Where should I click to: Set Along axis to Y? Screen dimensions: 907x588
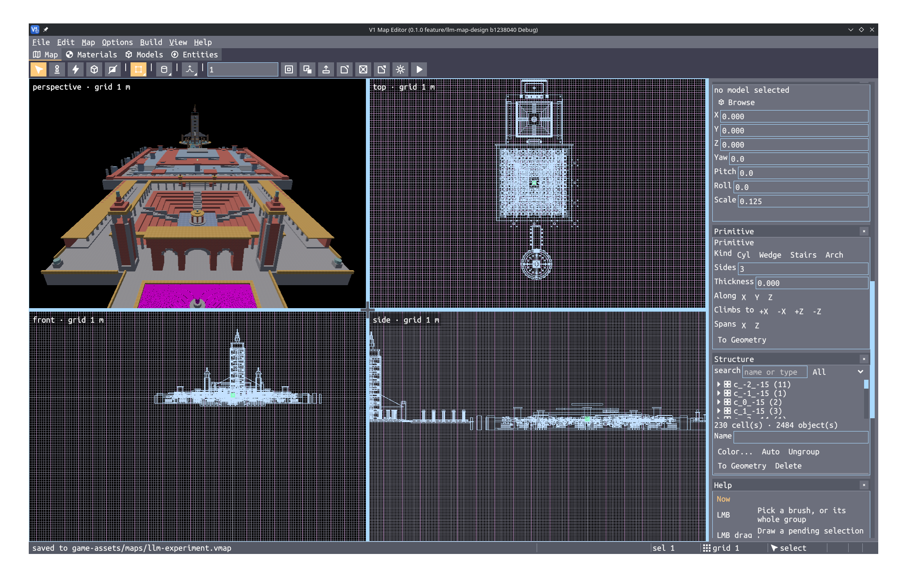(x=757, y=298)
